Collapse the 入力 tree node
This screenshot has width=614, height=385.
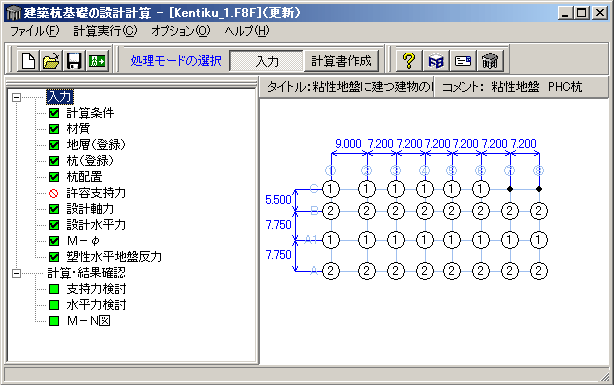click(16, 97)
